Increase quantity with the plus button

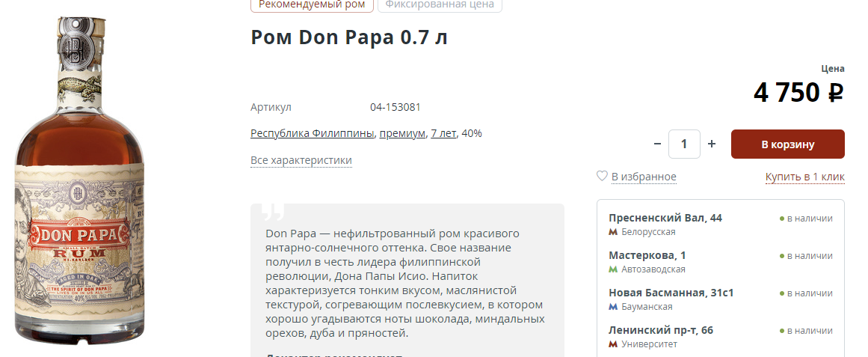coord(711,144)
